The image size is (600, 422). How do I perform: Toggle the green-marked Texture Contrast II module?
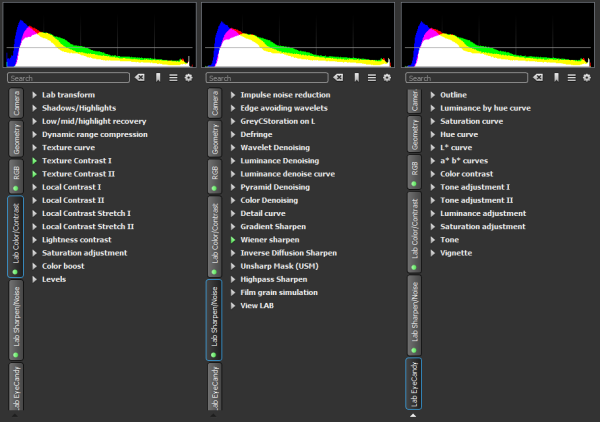tap(34, 174)
